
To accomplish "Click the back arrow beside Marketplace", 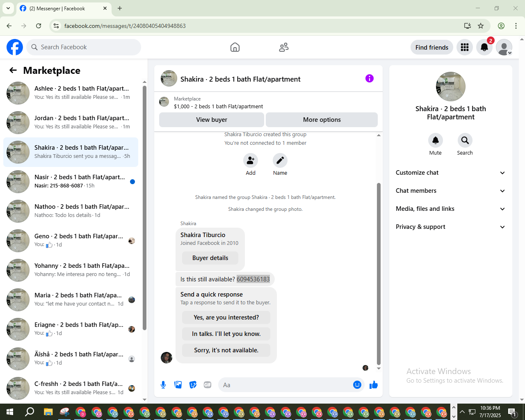I will click(x=13, y=70).
